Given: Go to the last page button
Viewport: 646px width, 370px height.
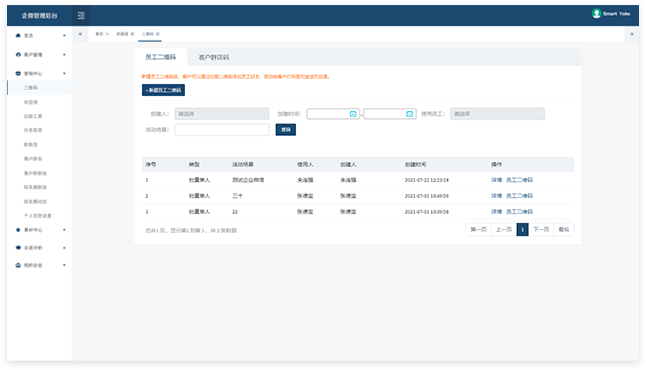Looking at the screenshot, I should [x=564, y=229].
